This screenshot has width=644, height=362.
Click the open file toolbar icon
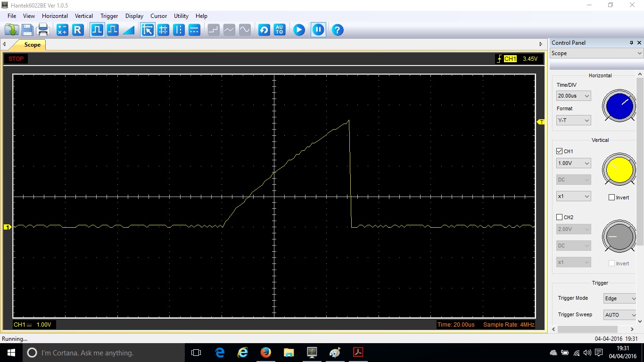tap(11, 30)
